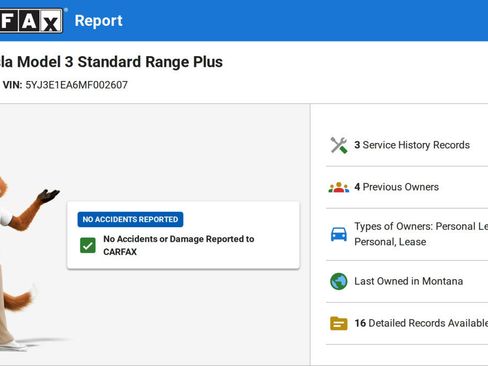
Task: Click the NO ACCIDENTS REPORTED badge
Action: [x=130, y=219]
